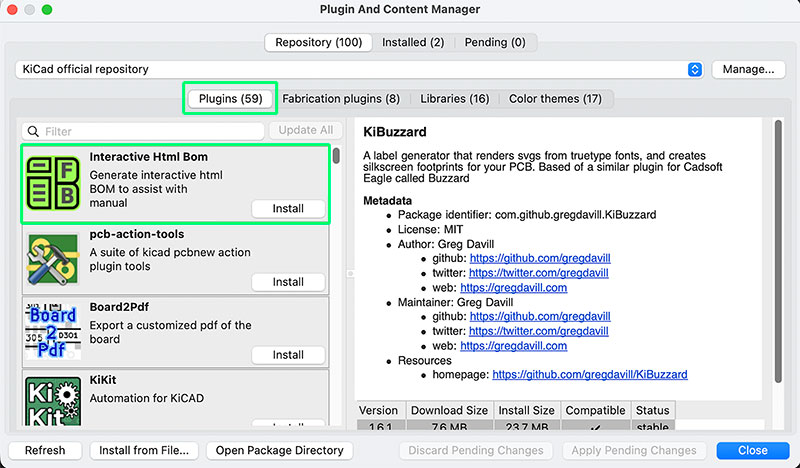Open Maintainer twitter gregdavill link

tap(538, 331)
